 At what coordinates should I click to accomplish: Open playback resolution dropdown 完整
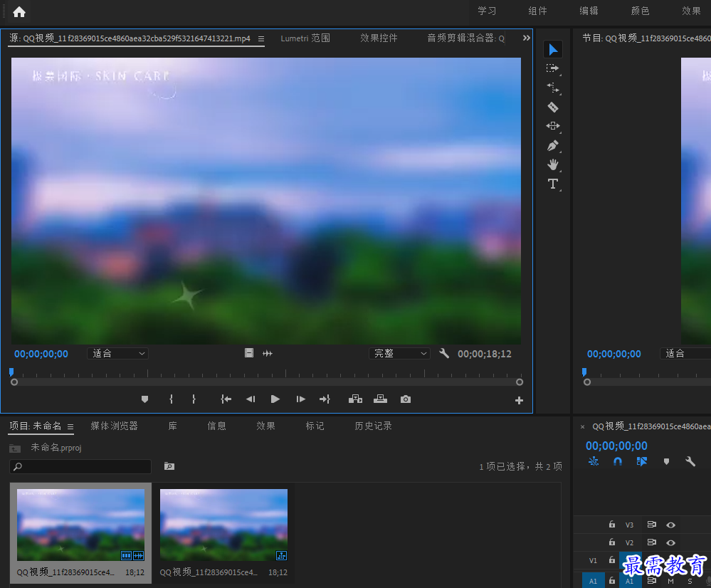tap(399, 353)
